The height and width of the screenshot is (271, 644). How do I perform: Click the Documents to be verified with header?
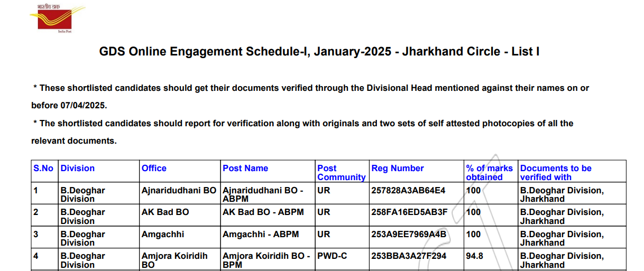pyautogui.click(x=556, y=173)
